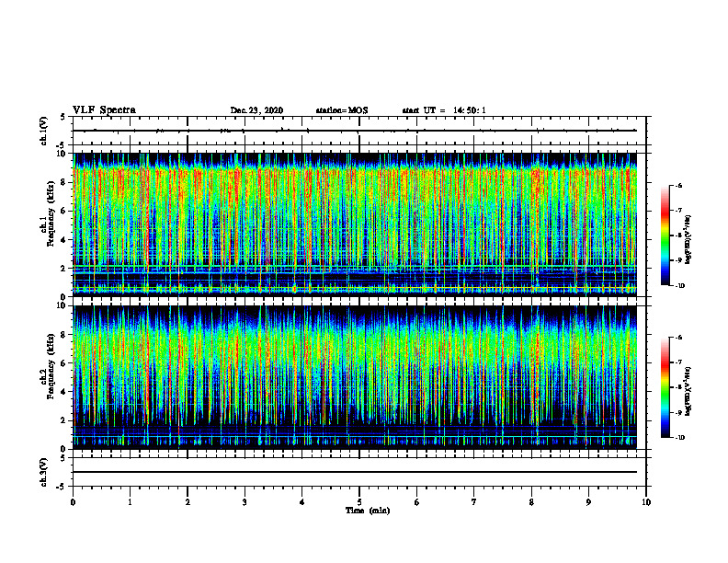Click the ch.1 spectrogram panel
This screenshot has width=728, height=563.
[355, 224]
